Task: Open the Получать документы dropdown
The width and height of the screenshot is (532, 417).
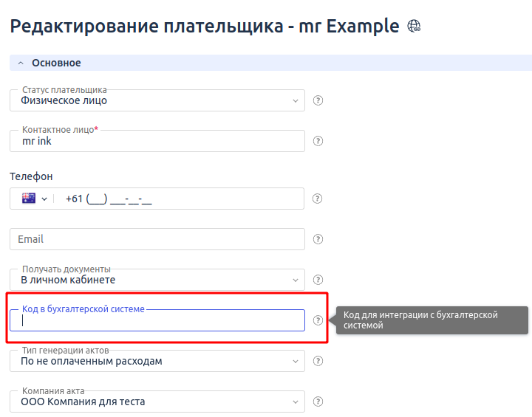Action: (x=157, y=280)
